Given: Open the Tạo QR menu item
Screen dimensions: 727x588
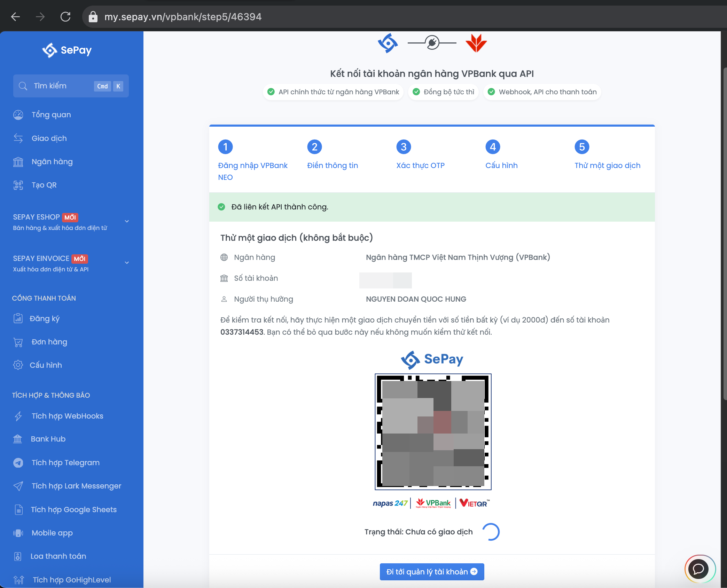Looking at the screenshot, I should tap(44, 185).
